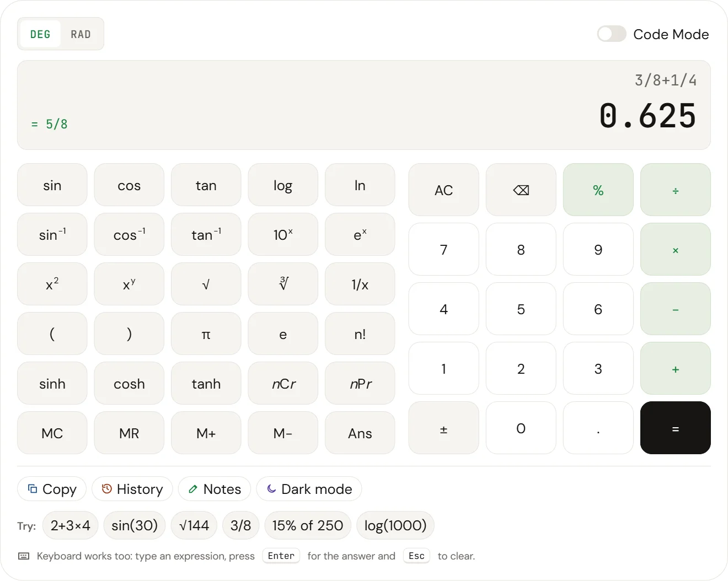This screenshot has width=728, height=581.
Task: Click digit 7 on keypad
Action: 443,249
